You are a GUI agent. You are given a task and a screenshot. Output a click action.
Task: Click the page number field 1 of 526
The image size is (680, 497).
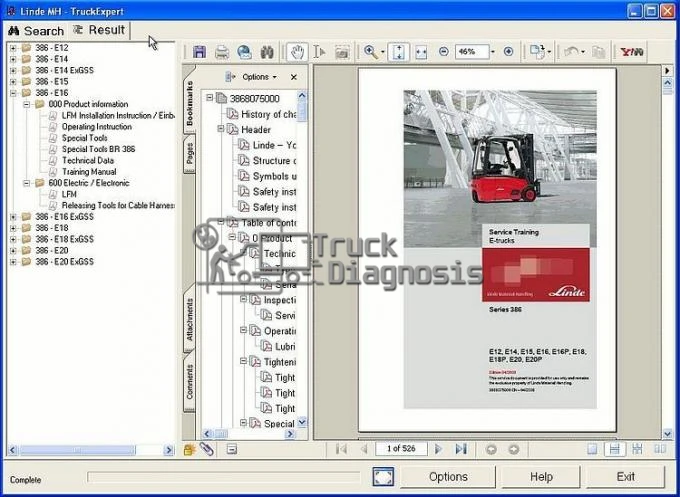(401, 449)
